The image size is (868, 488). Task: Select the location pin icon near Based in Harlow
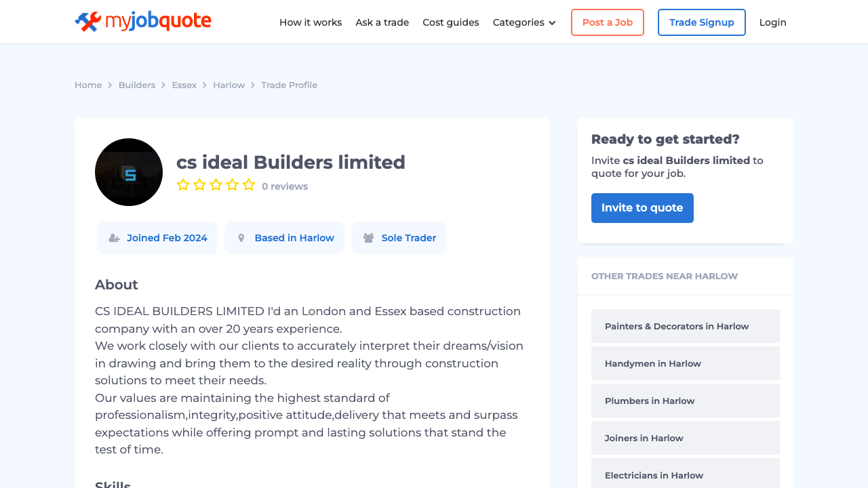(241, 238)
